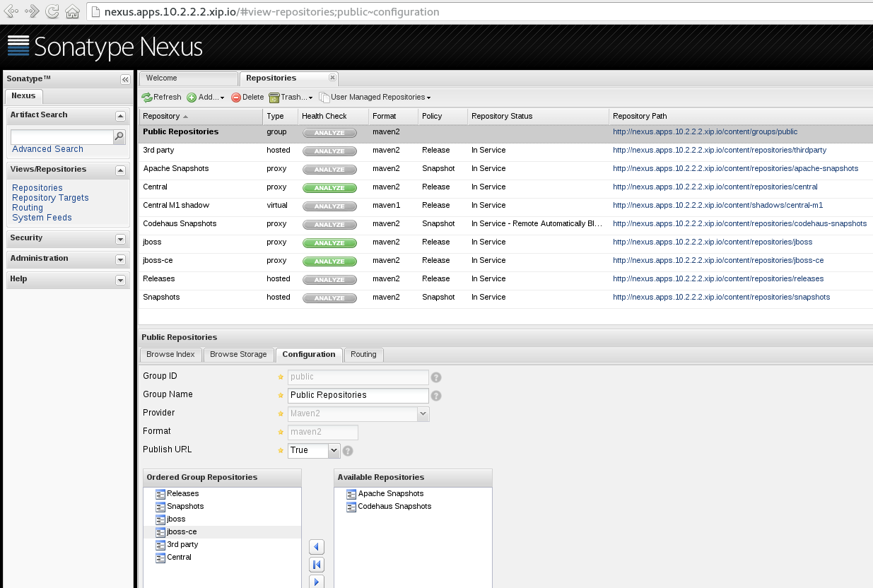Click the browser back arrow icon

point(11,11)
